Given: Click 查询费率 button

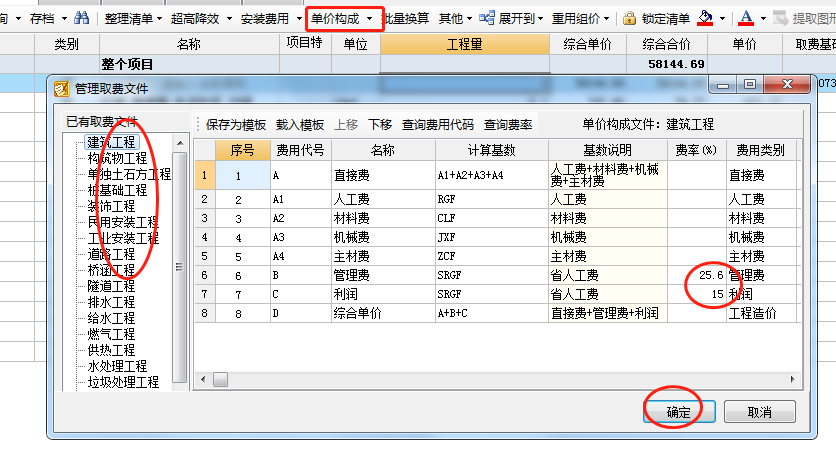Looking at the screenshot, I should 508,125.
